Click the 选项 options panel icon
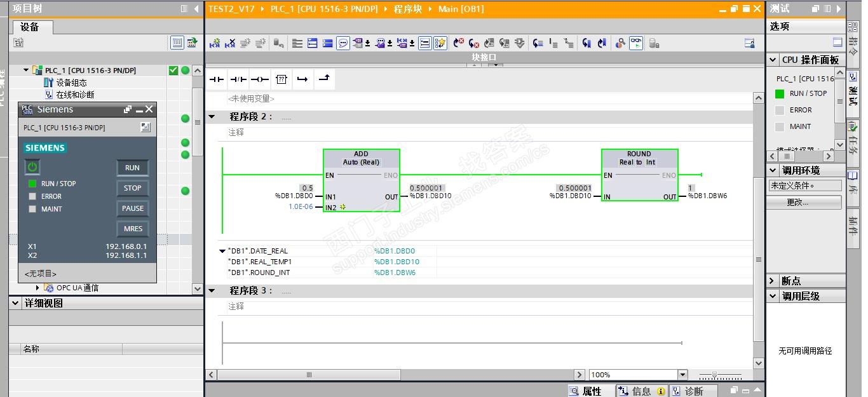The width and height of the screenshot is (868, 397). 837,42
